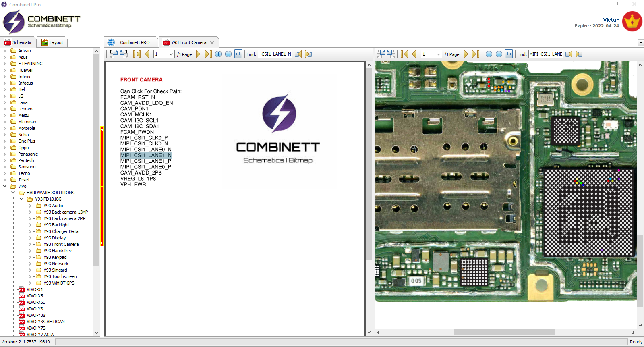Find next match in schematic viewer
Viewport: 644px width, 347px height.
coord(309,54)
